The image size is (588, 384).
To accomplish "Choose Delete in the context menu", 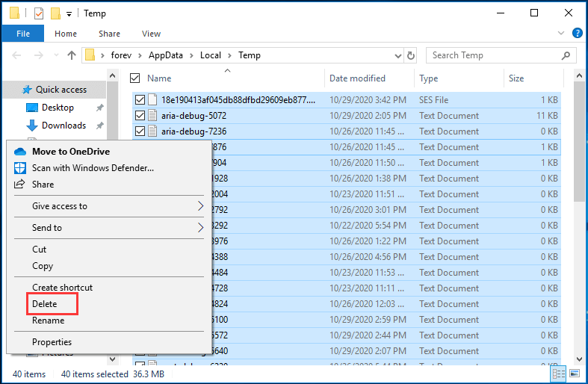I will [x=109, y=304].
